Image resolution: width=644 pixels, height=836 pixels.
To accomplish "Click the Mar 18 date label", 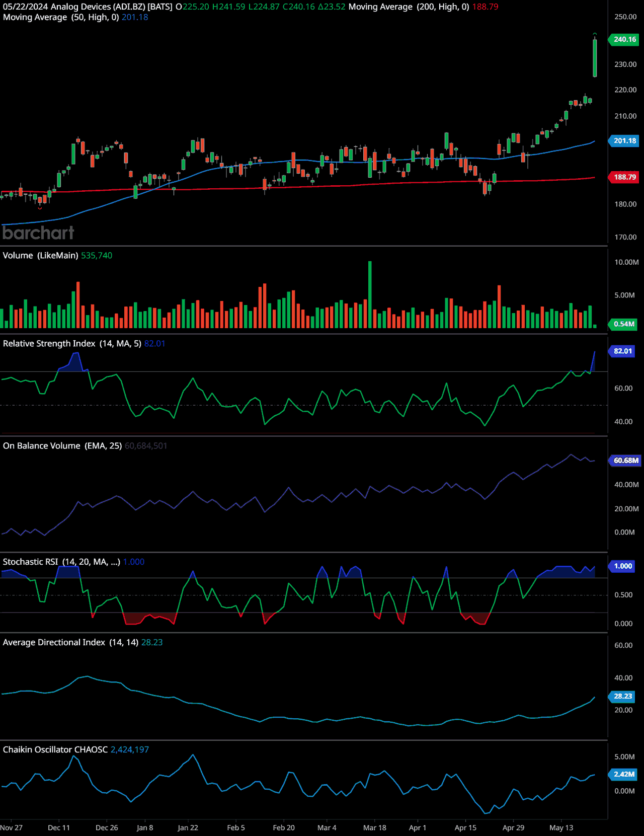I will click(x=375, y=828).
